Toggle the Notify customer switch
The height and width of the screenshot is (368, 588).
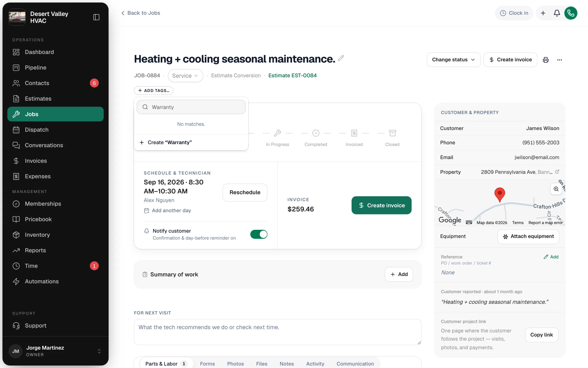[x=259, y=234]
